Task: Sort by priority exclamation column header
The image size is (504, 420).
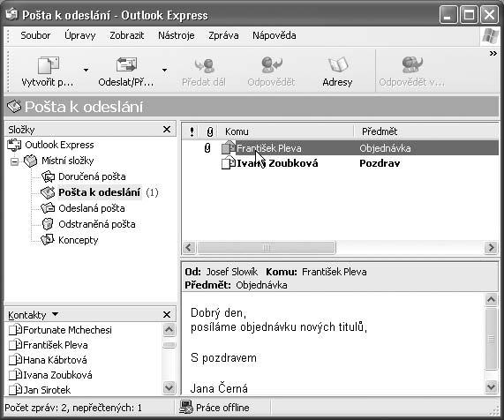Action: 192,131
